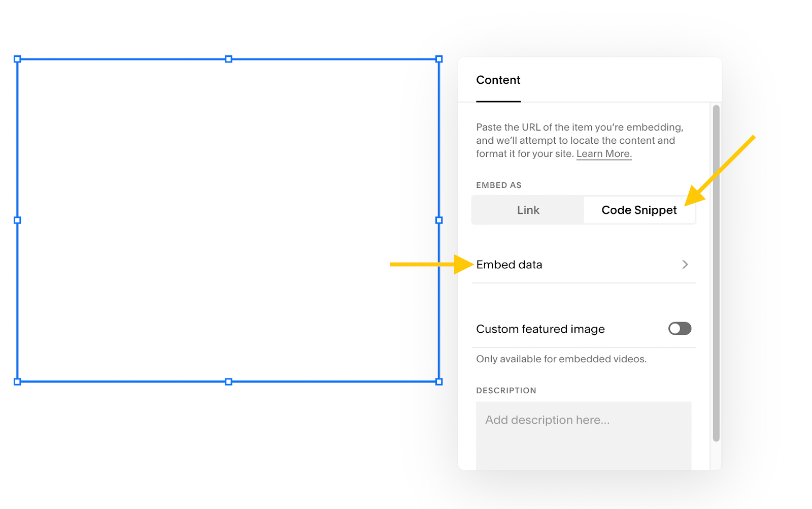Click inside the selected embed block

(x=228, y=220)
